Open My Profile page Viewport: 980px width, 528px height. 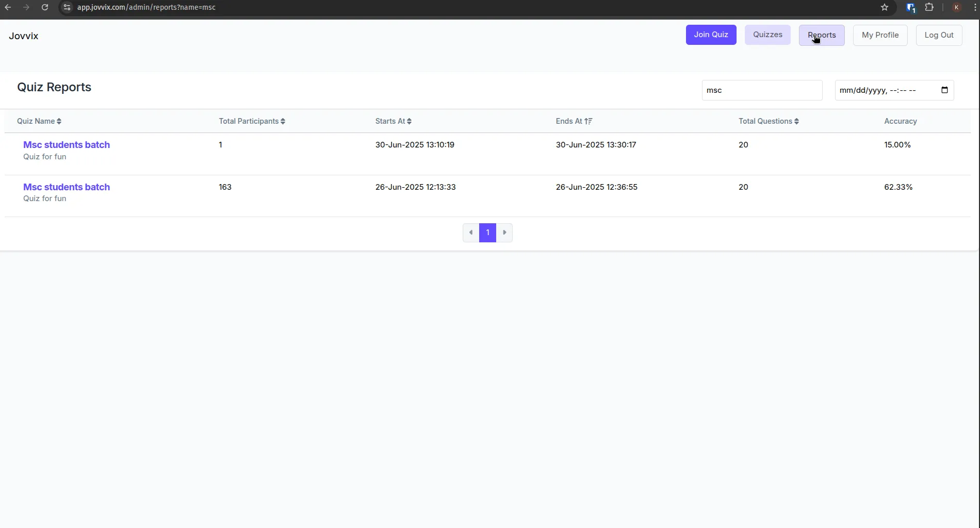point(880,35)
